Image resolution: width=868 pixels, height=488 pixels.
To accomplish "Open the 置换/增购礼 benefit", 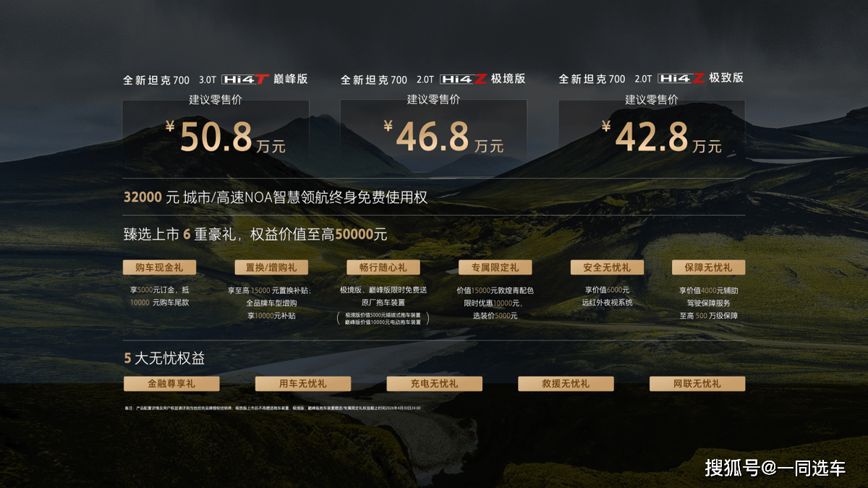I will 271,267.
